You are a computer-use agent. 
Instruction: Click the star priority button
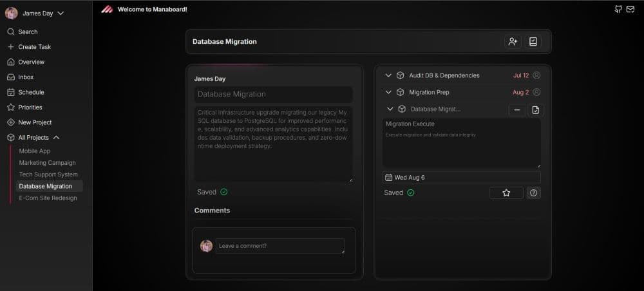coord(506,193)
